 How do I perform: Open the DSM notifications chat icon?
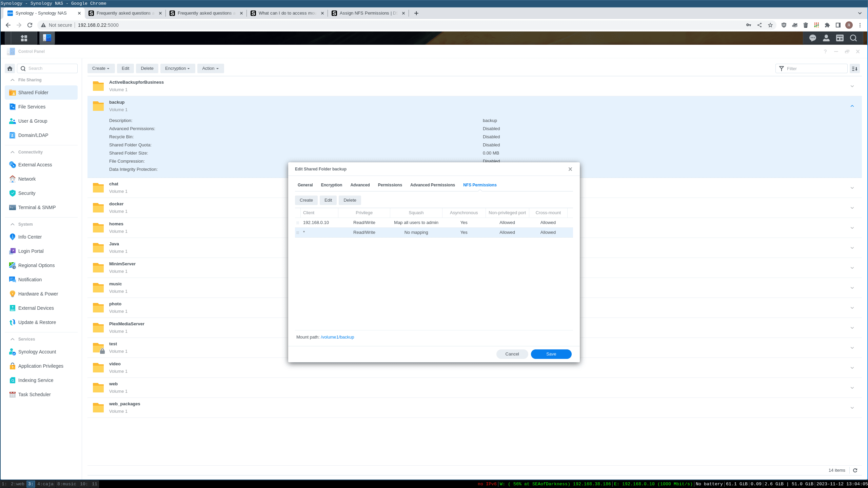[x=812, y=38]
